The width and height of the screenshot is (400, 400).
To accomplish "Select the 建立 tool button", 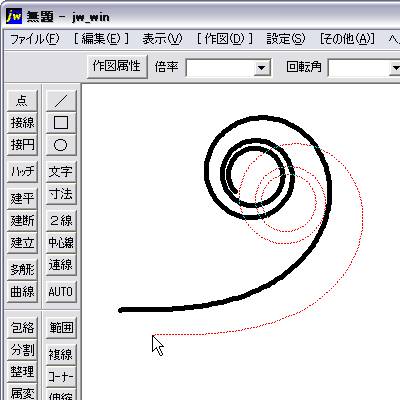I will (22, 242).
